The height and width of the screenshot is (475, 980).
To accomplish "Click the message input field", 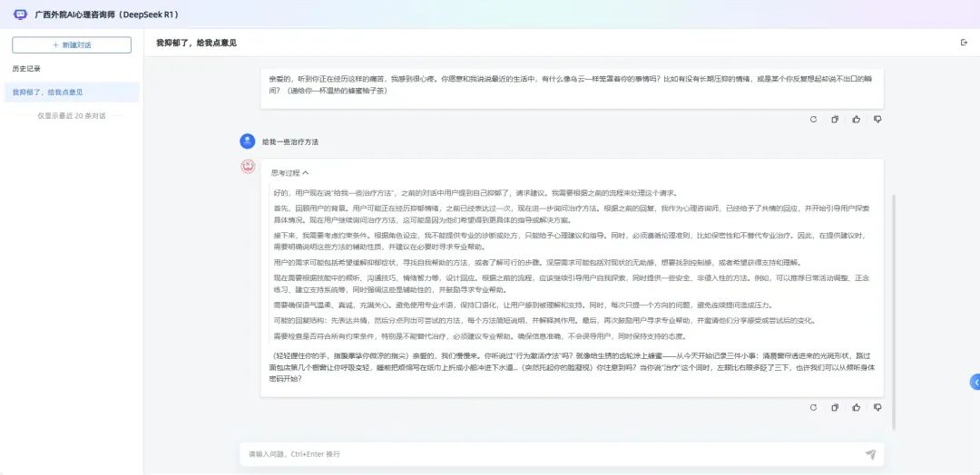I will click(544, 454).
